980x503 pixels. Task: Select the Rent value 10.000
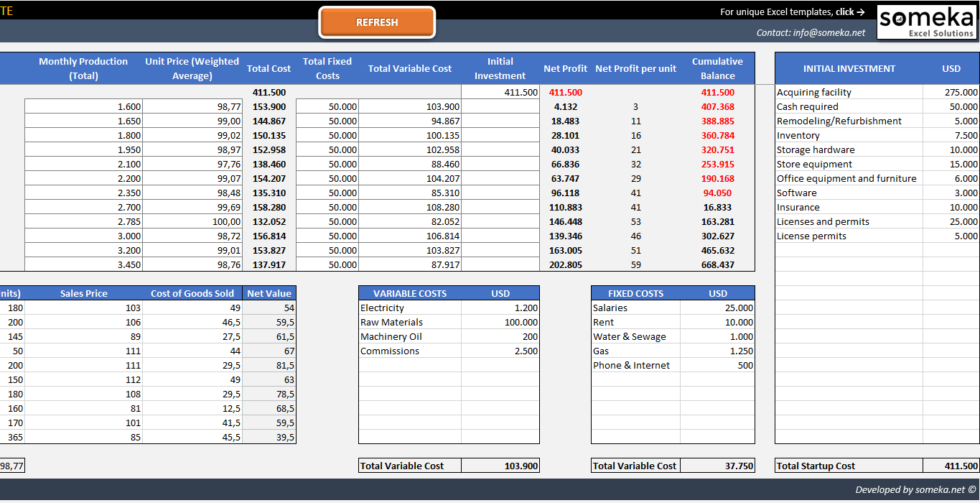point(717,322)
